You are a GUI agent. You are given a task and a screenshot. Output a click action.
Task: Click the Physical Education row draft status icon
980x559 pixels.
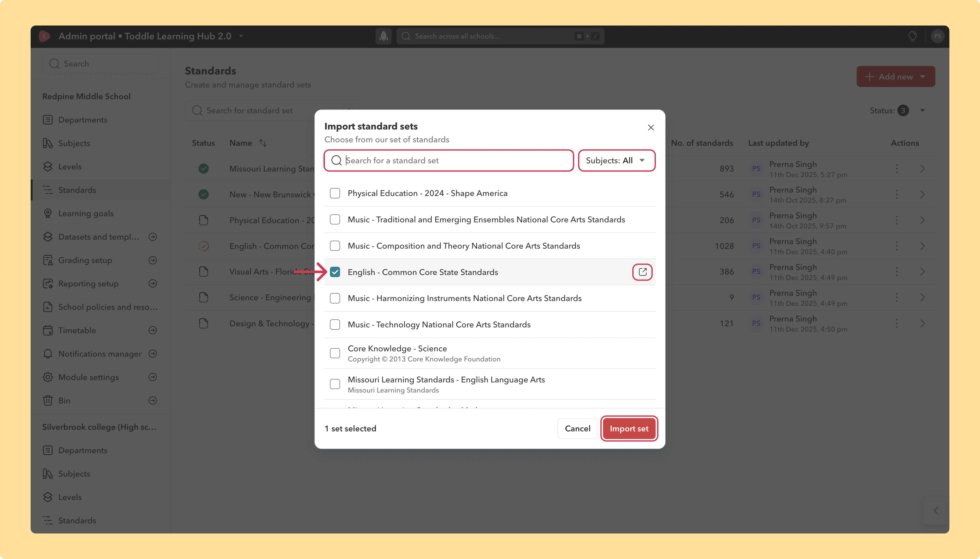coord(203,220)
